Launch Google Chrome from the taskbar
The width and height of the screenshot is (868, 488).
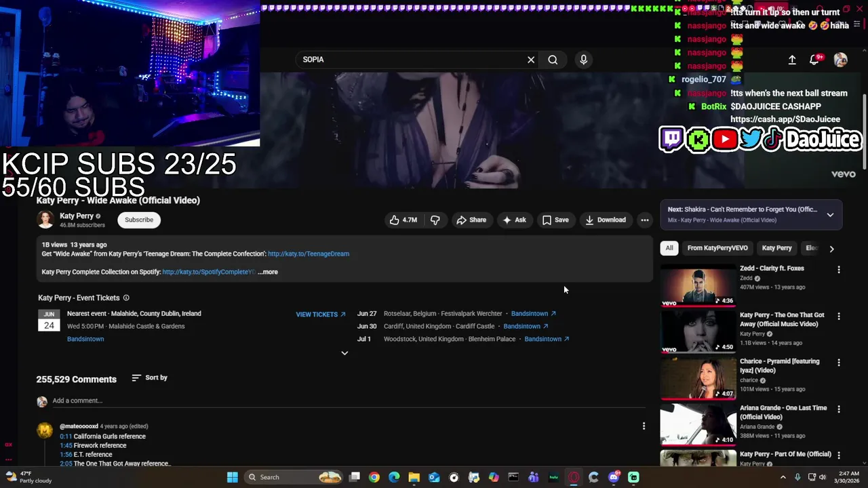tap(374, 477)
